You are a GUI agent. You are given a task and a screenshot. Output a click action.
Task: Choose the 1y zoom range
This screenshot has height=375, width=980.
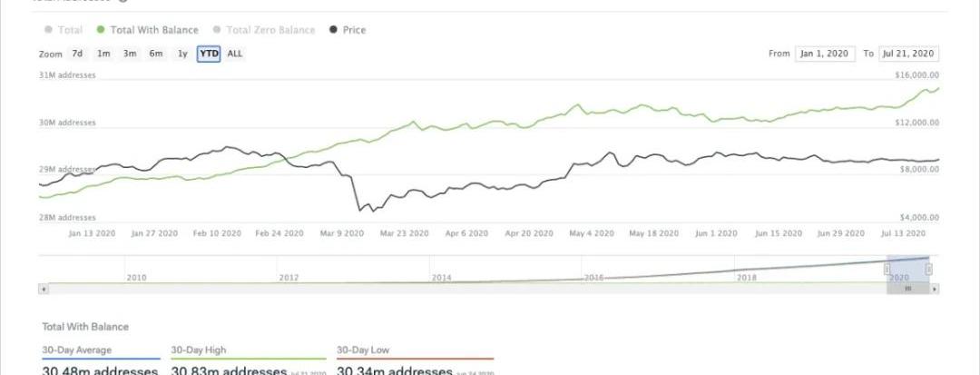(x=182, y=54)
